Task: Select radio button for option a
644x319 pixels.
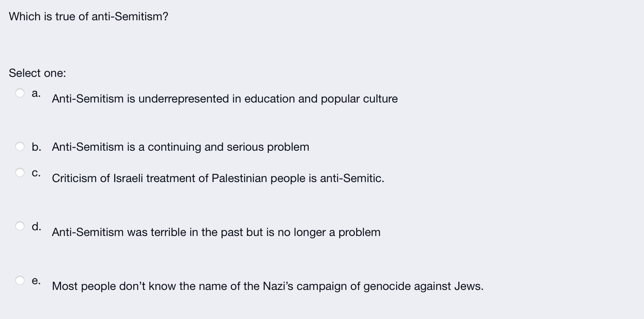Action: click(20, 93)
